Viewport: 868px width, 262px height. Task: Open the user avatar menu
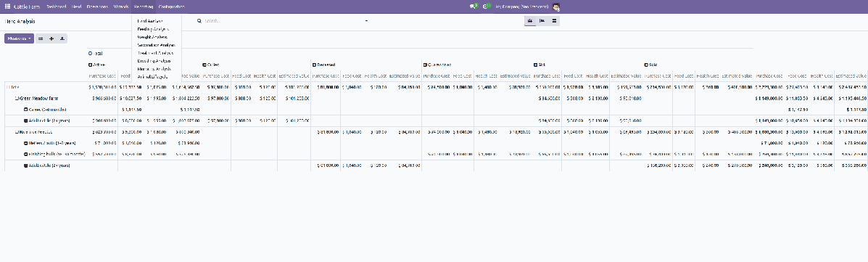(x=555, y=7)
